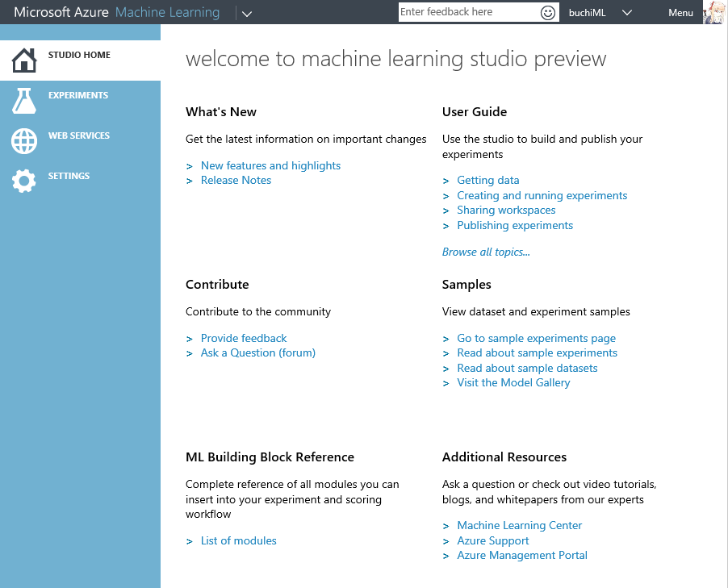
Task: Open the Provide feedback link
Action: [x=244, y=338]
